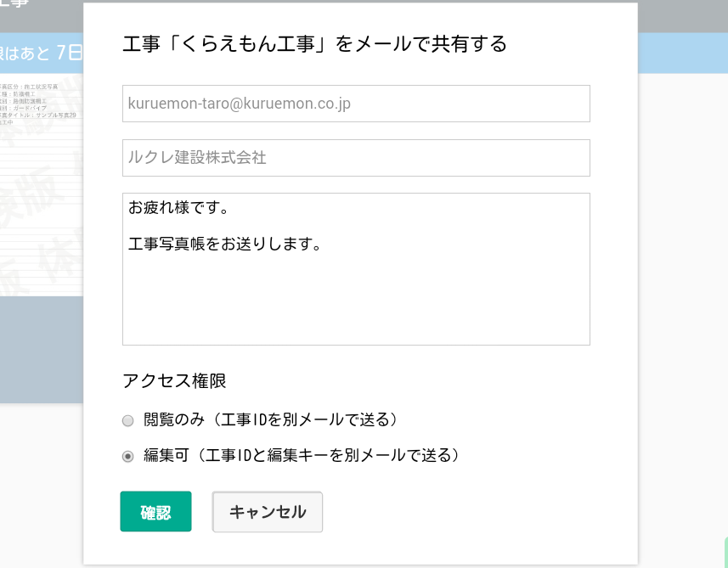
Task: Focus the ルクレ建設株式会社 company name field
Action: point(356,158)
